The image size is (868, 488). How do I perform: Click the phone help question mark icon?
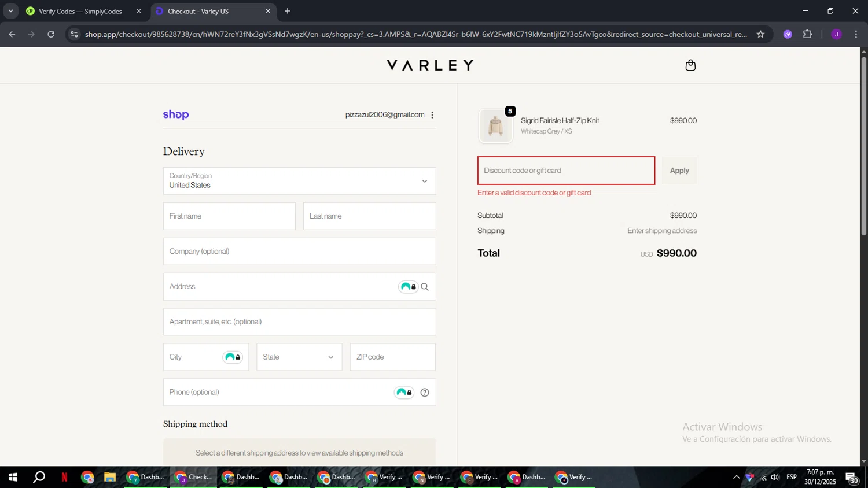click(x=425, y=393)
